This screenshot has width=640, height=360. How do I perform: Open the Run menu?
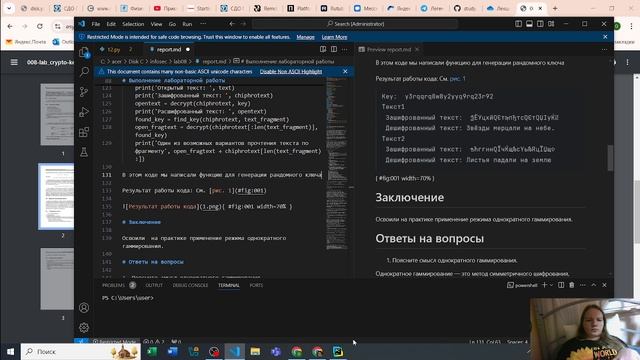(x=187, y=24)
